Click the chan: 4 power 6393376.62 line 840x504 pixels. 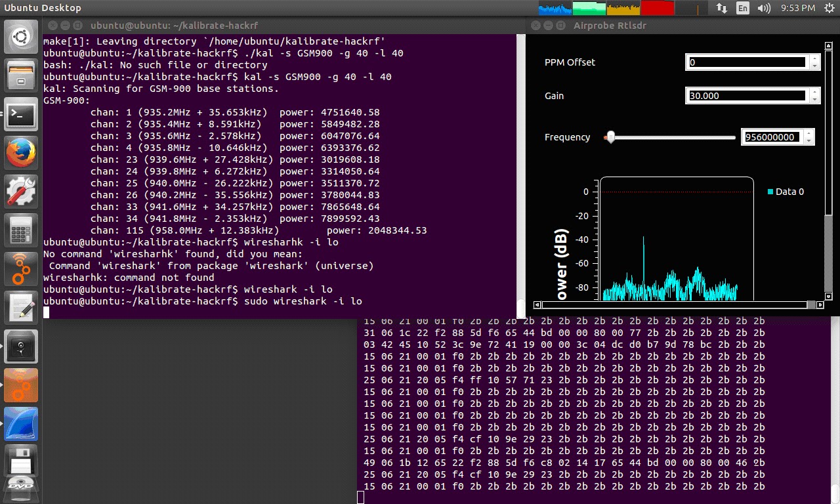[235, 148]
